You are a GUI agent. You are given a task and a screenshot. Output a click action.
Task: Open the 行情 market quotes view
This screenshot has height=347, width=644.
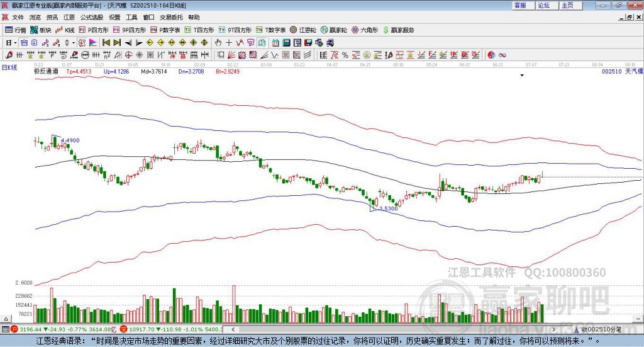[x=16, y=30]
